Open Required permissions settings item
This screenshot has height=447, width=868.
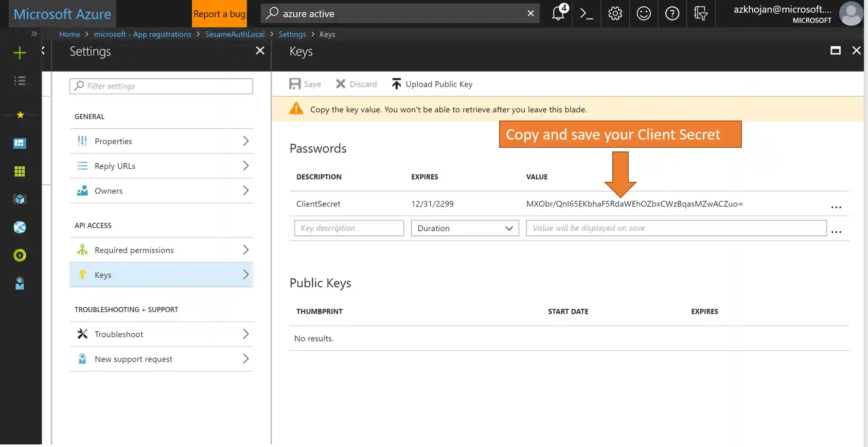point(161,250)
